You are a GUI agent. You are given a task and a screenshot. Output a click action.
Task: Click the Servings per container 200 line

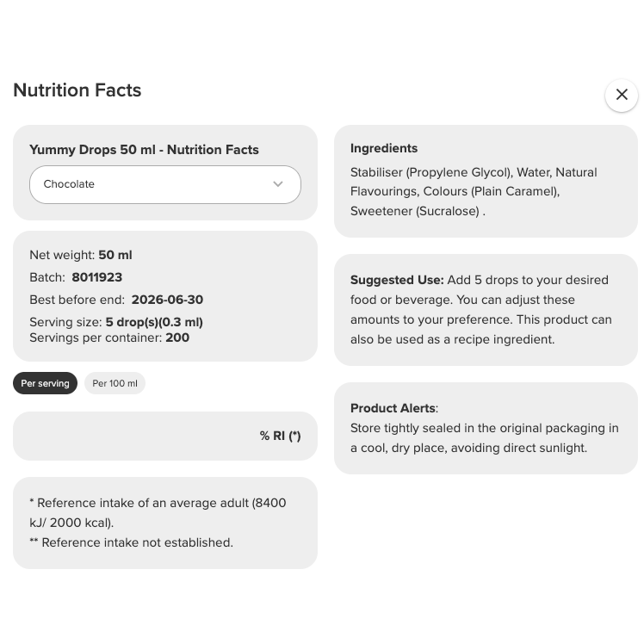109,337
